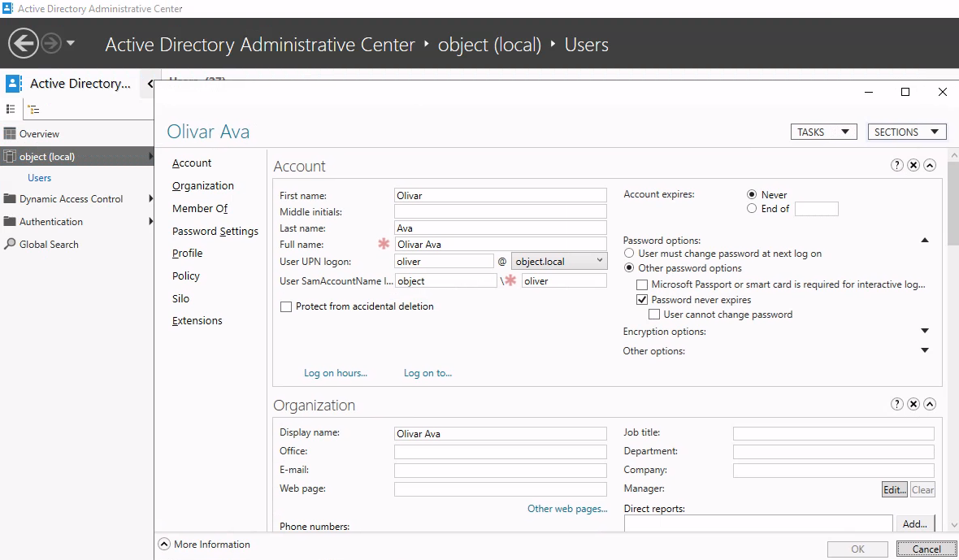The height and width of the screenshot is (560, 959).
Task: Open Other web pages link
Action: tap(567, 509)
